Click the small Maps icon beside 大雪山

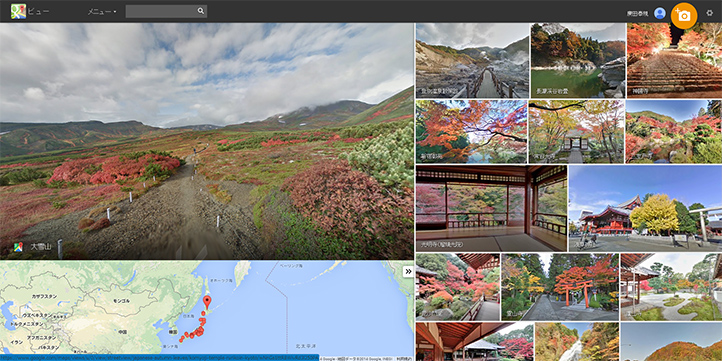tap(18, 247)
